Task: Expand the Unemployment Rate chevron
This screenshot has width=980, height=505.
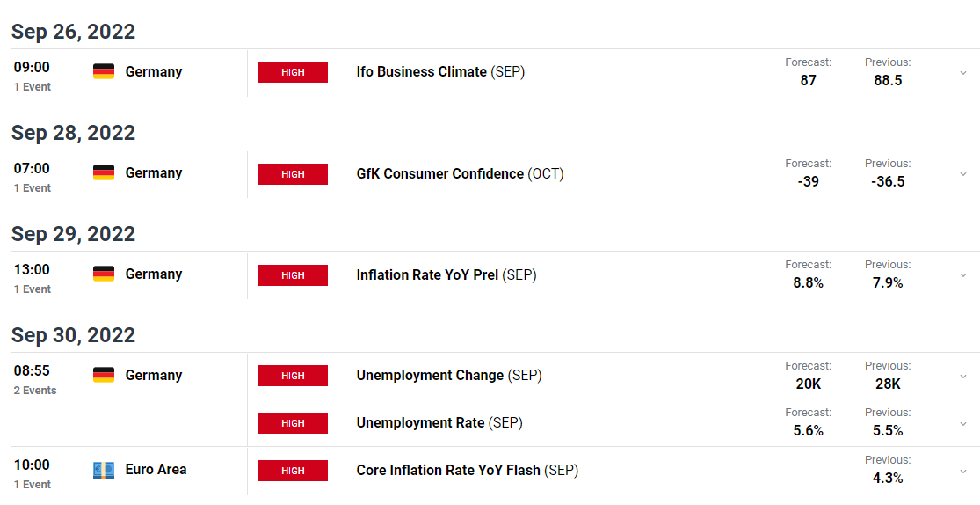Action: coord(963,424)
